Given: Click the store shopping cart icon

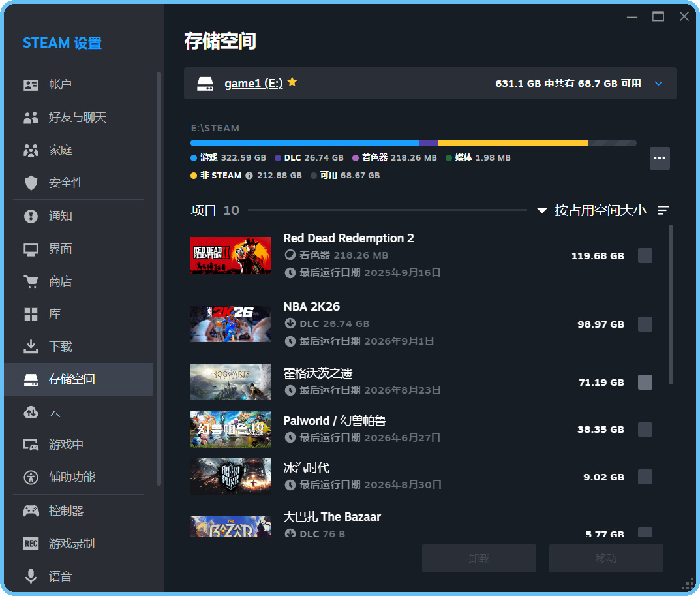Looking at the screenshot, I should click(31, 281).
